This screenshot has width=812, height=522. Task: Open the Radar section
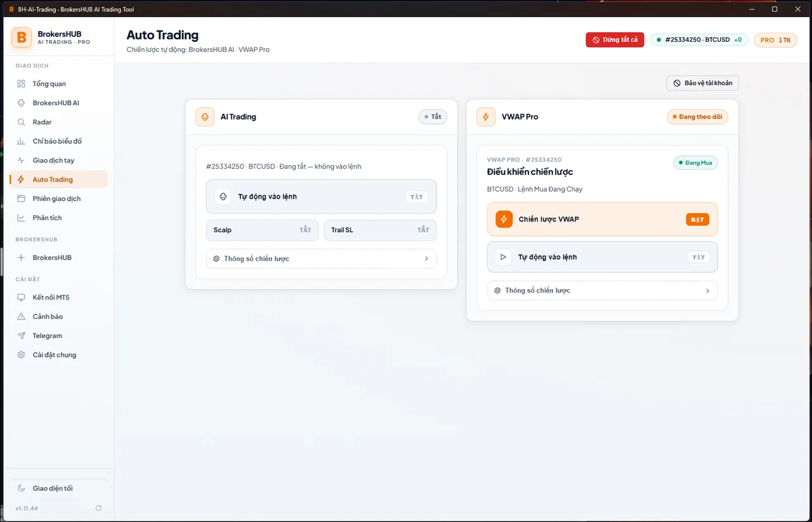coord(58,122)
